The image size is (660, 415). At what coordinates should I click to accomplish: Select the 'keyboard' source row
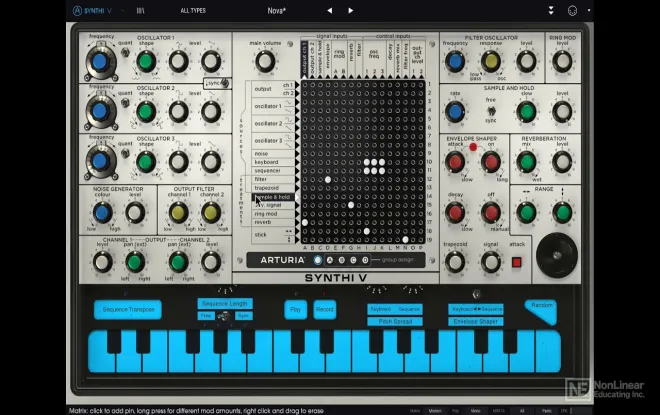(x=273, y=162)
